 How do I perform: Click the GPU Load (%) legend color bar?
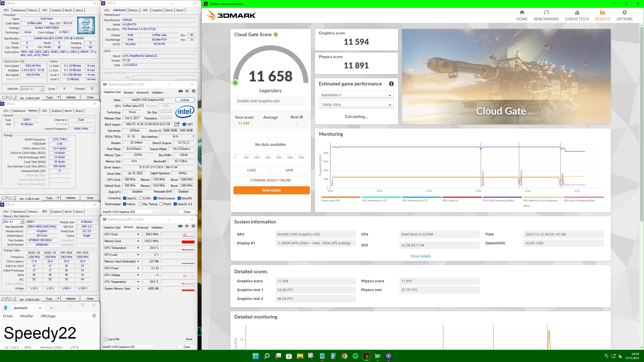[462, 197]
